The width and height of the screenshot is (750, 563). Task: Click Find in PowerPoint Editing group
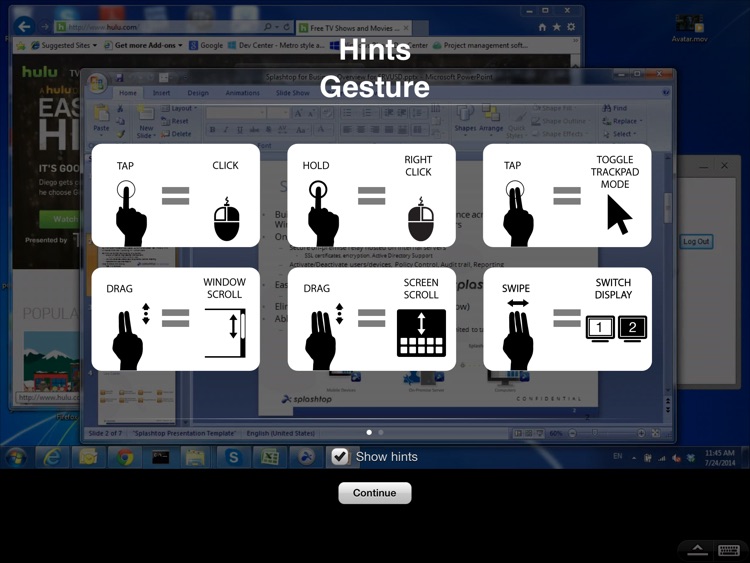point(615,109)
